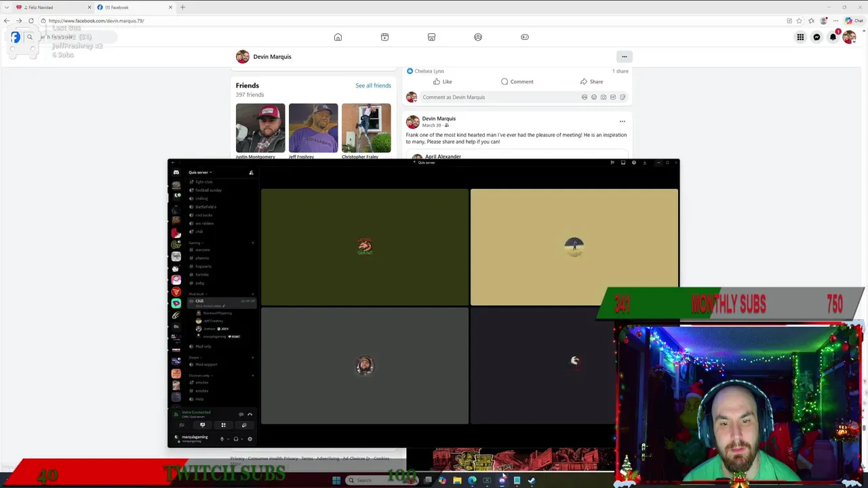Collapse the Mod Stuff channel category

(197, 294)
